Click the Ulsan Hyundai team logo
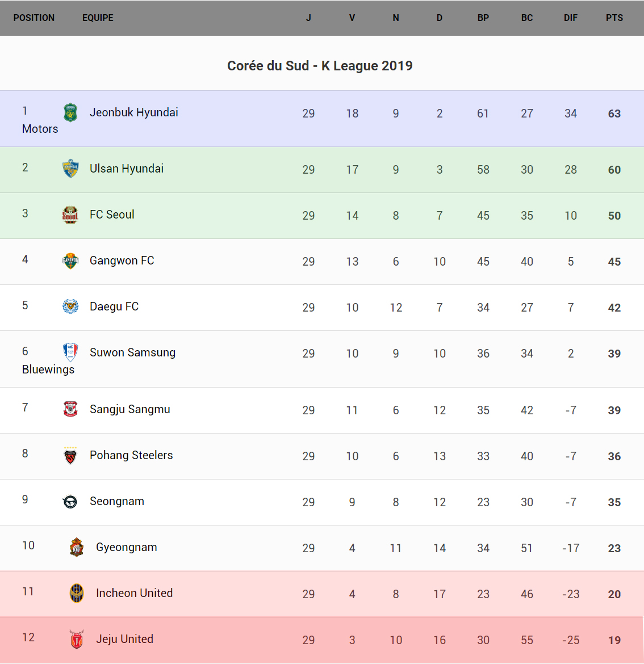The width and height of the screenshot is (644, 664). [x=70, y=169]
